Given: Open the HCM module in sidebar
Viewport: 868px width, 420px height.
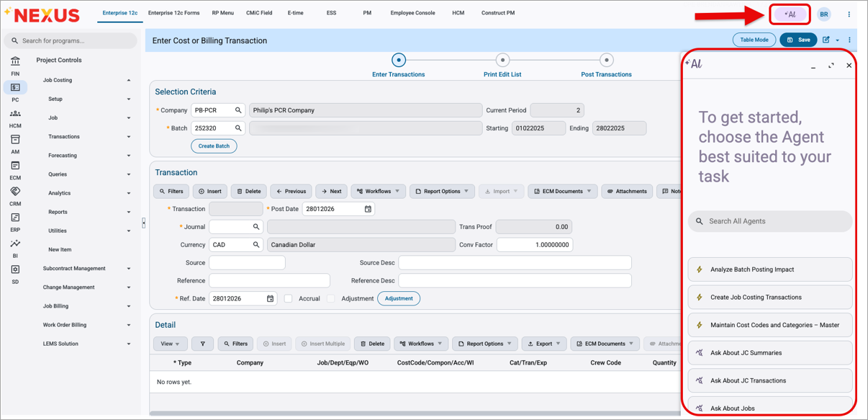Looking at the screenshot, I should click(x=15, y=119).
